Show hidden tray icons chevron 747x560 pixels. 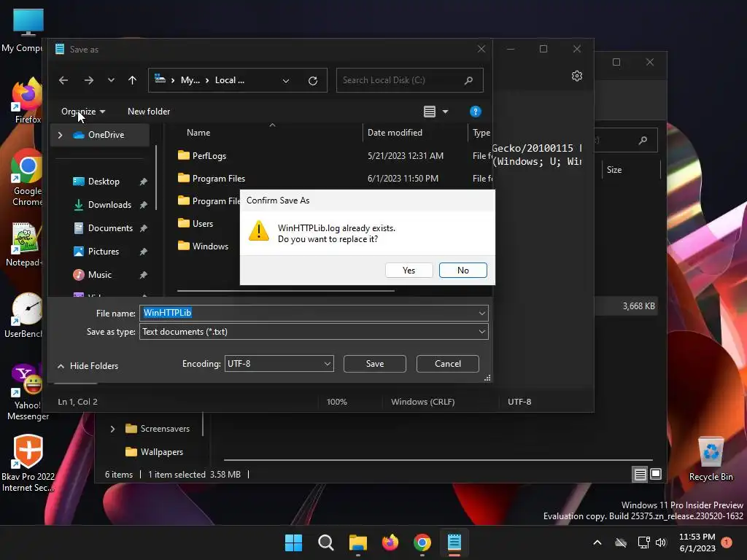coord(597,542)
